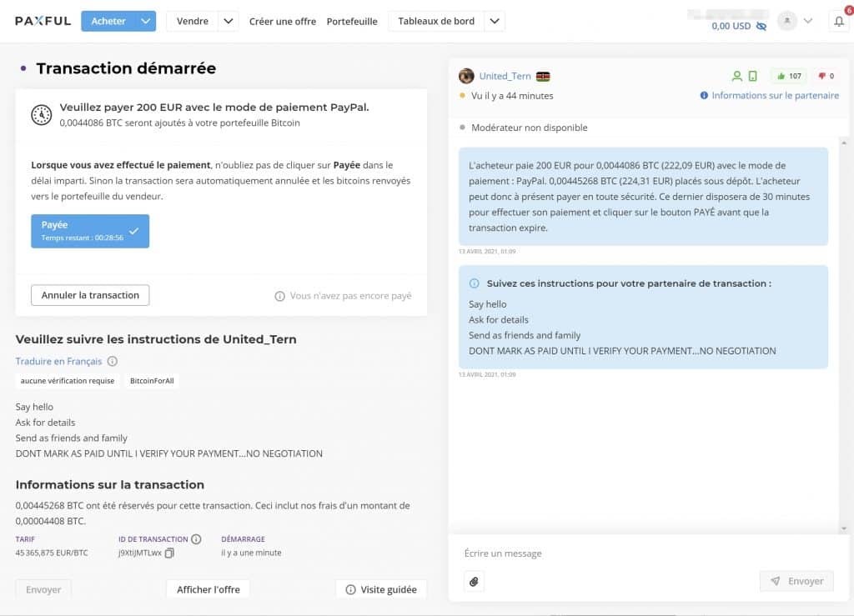Click the Paxful logo

pyautogui.click(x=42, y=21)
